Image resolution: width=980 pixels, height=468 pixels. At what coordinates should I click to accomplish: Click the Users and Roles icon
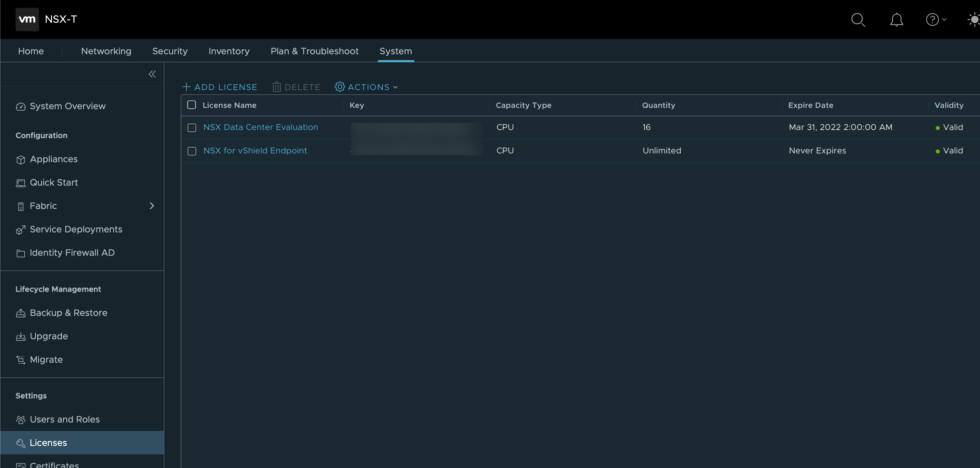(20, 420)
